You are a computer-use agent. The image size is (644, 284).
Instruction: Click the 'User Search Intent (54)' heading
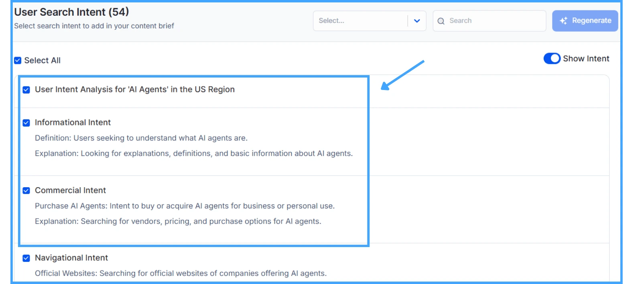(71, 12)
